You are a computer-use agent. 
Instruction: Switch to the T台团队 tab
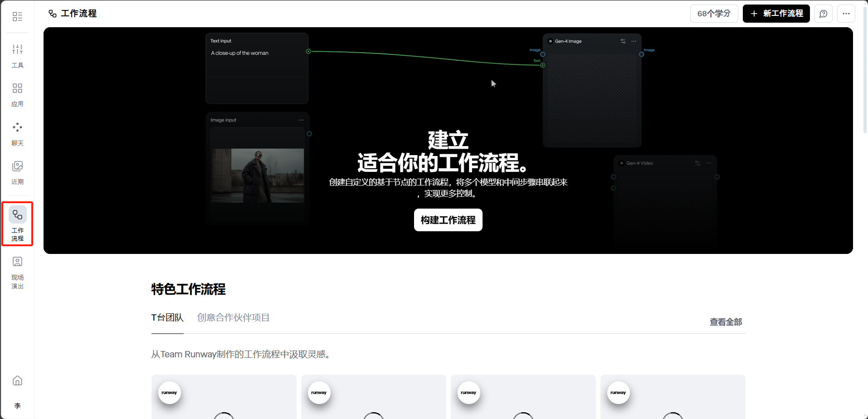pyautogui.click(x=167, y=318)
